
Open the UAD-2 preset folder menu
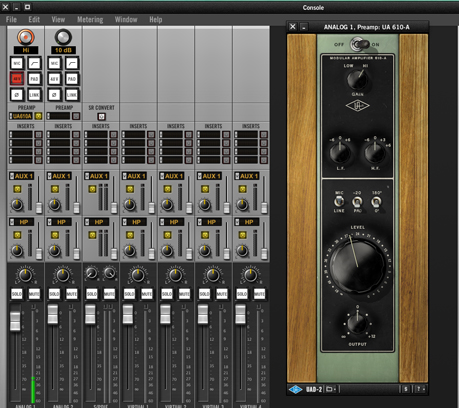331,389
